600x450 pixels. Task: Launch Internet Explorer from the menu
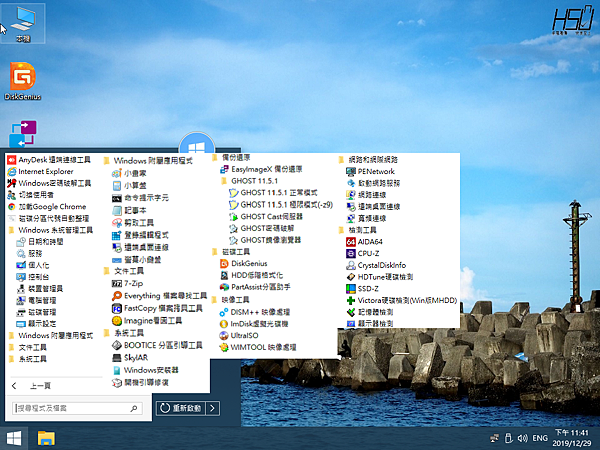pos(41,171)
